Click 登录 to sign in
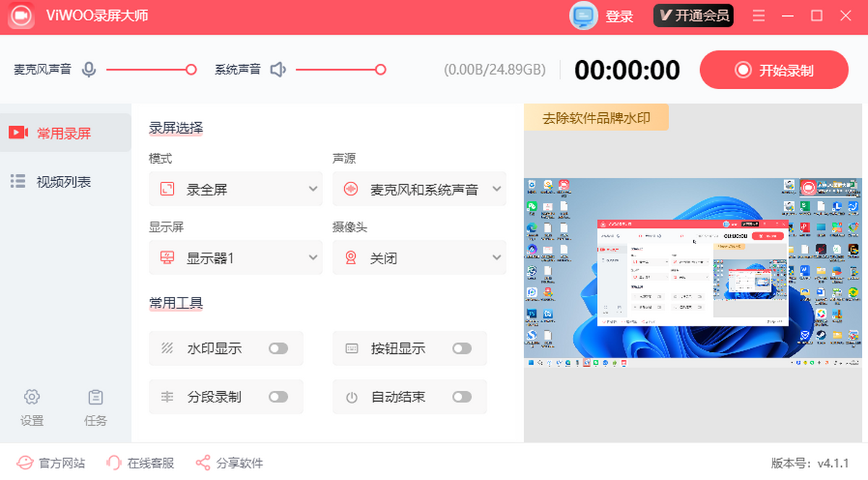The width and height of the screenshot is (868, 480). [620, 16]
